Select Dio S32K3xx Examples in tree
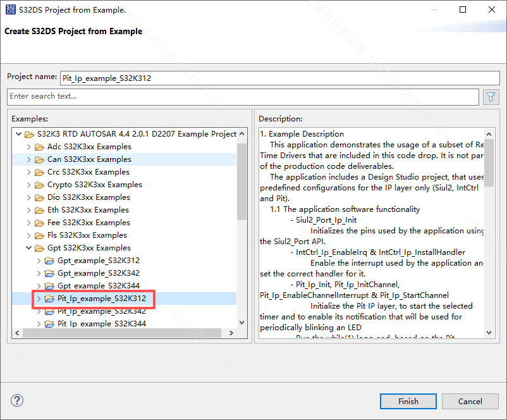 click(89, 197)
